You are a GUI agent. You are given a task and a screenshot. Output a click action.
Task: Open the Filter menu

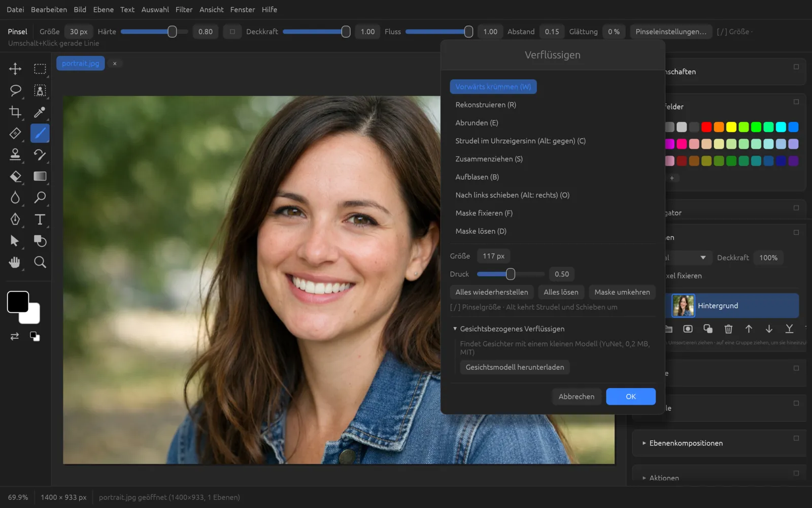pyautogui.click(x=184, y=10)
